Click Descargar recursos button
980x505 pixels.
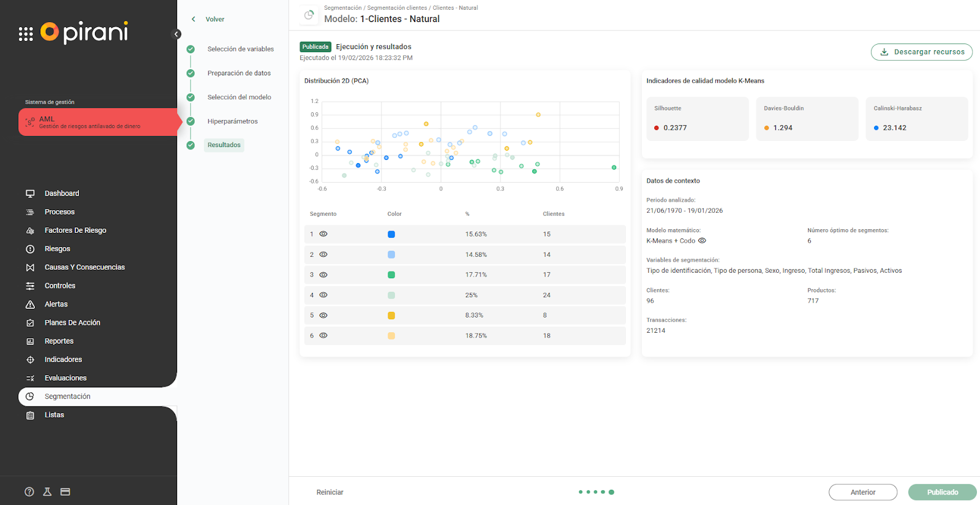click(921, 52)
